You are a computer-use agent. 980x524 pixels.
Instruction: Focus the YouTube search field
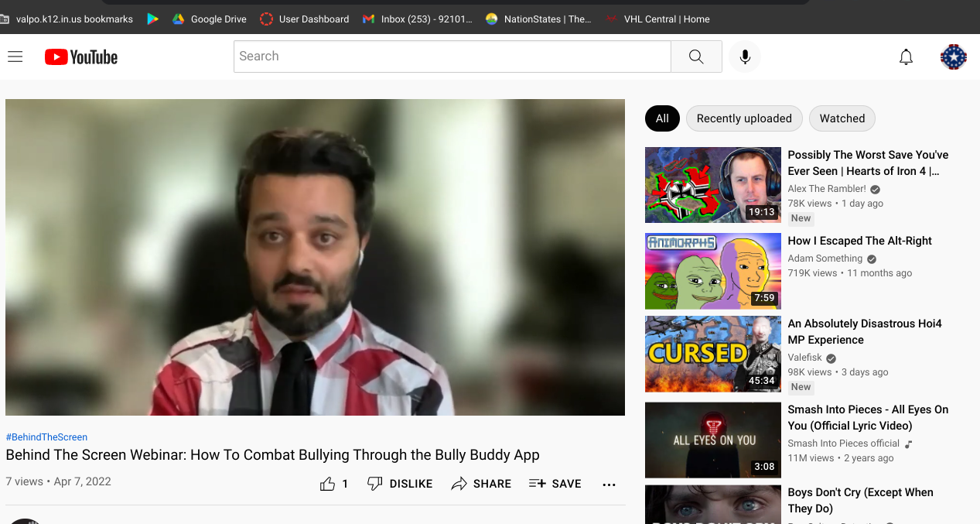click(452, 57)
